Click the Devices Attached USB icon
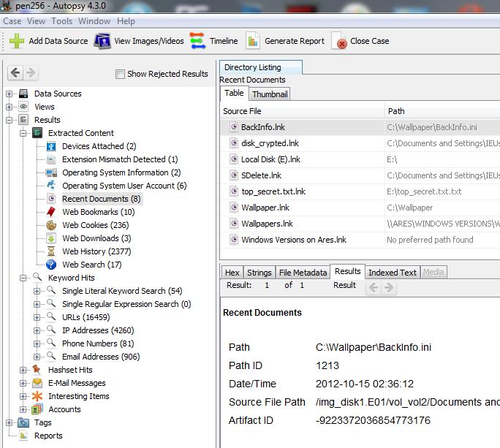Viewport: 500px width, 448px height. 51,146
